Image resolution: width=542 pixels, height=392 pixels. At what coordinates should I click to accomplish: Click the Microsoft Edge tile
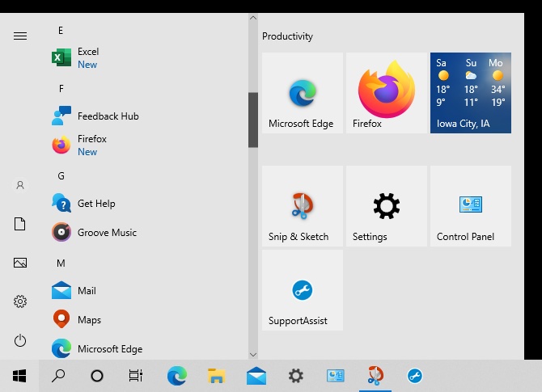coord(303,93)
